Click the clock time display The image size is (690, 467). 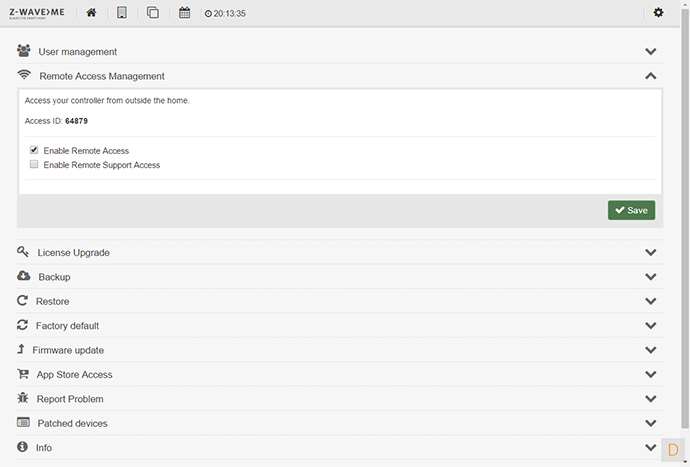pyautogui.click(x=225, y=14)
